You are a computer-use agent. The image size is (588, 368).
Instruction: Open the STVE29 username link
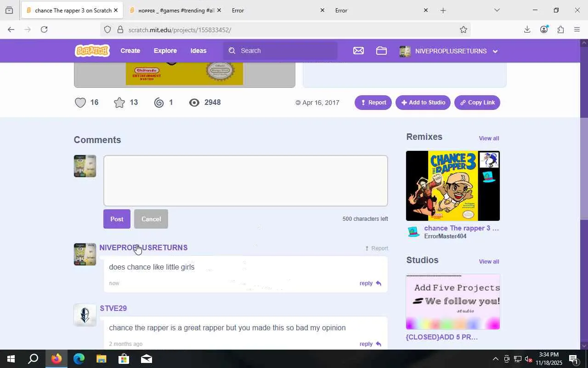click(113, 308)
